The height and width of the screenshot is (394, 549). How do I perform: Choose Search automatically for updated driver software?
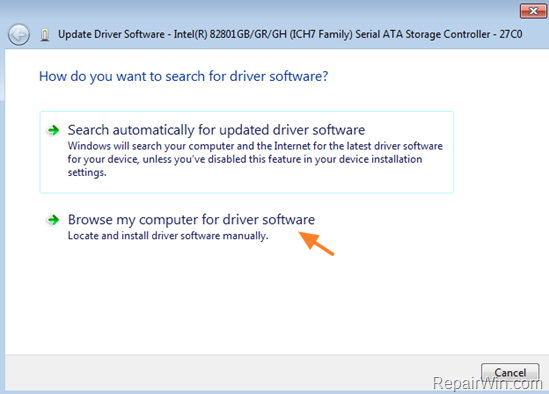tap(216, 130)
